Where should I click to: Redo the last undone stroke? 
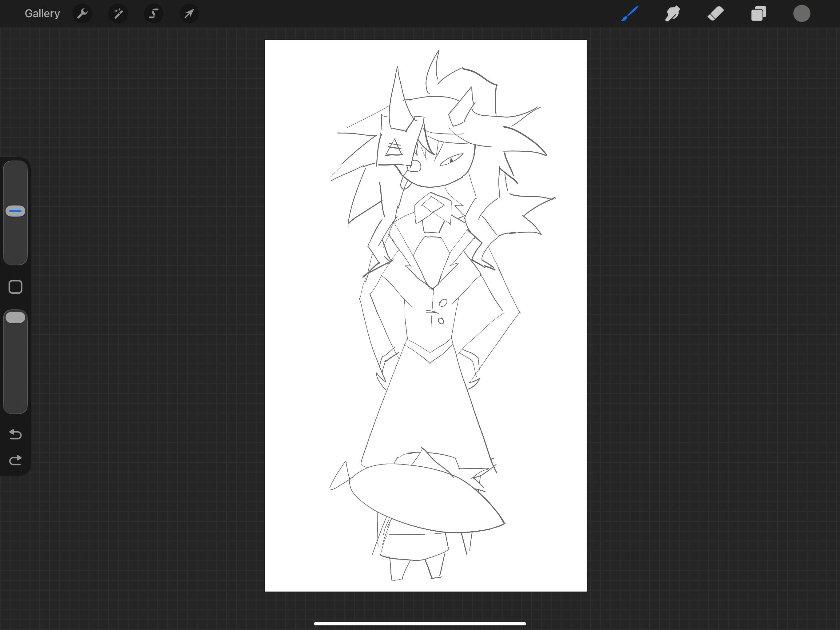[16, 461]
